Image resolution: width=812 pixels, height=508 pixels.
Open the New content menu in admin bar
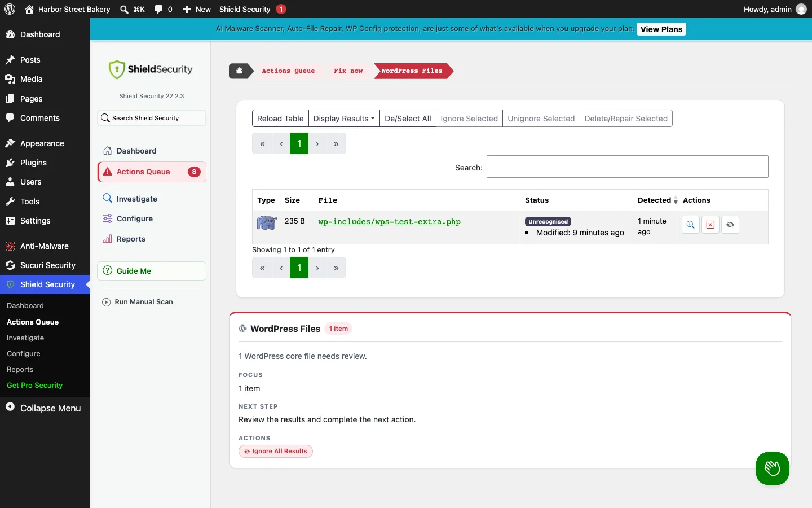pos(197,9)
